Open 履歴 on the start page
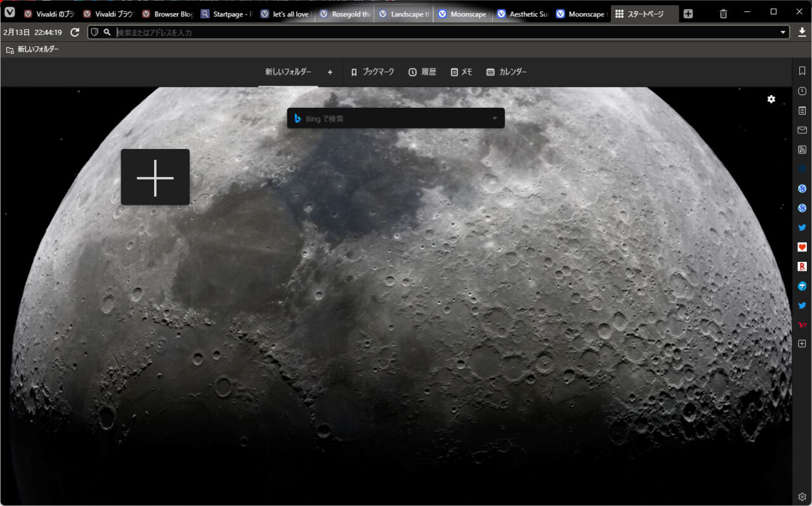The height and width of the screenshot is (506, 812). click(x=422, y=72)
